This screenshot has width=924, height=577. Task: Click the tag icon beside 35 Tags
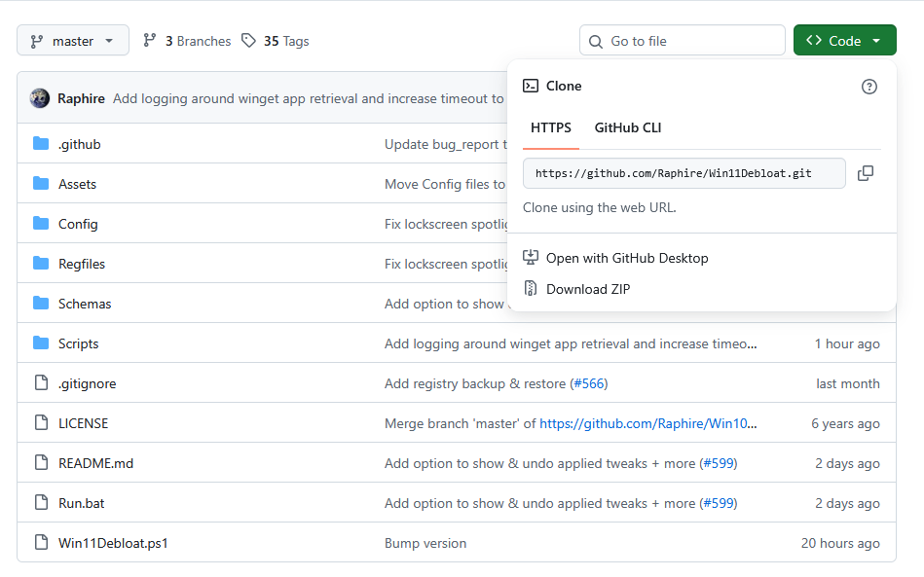click(248, 41)
